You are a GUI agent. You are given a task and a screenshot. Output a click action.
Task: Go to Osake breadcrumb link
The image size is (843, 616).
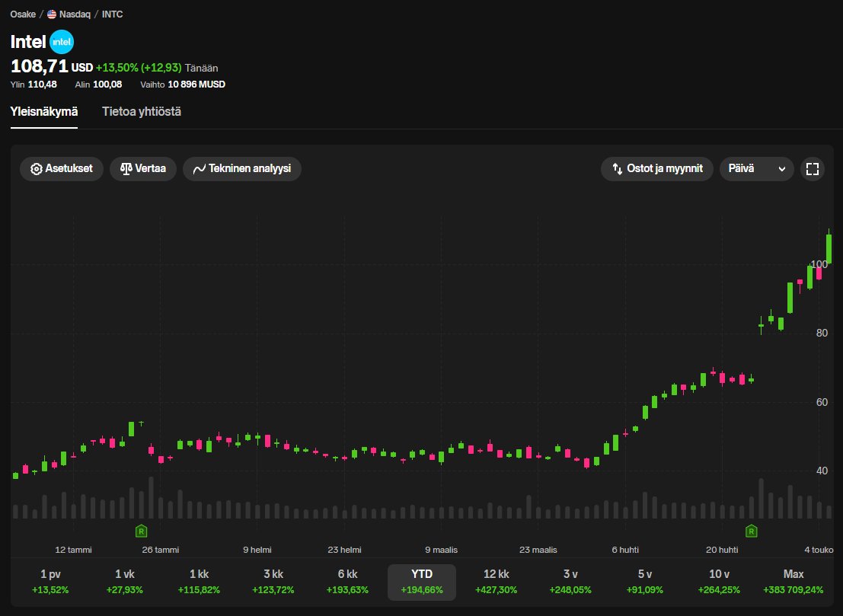(23, 14)
